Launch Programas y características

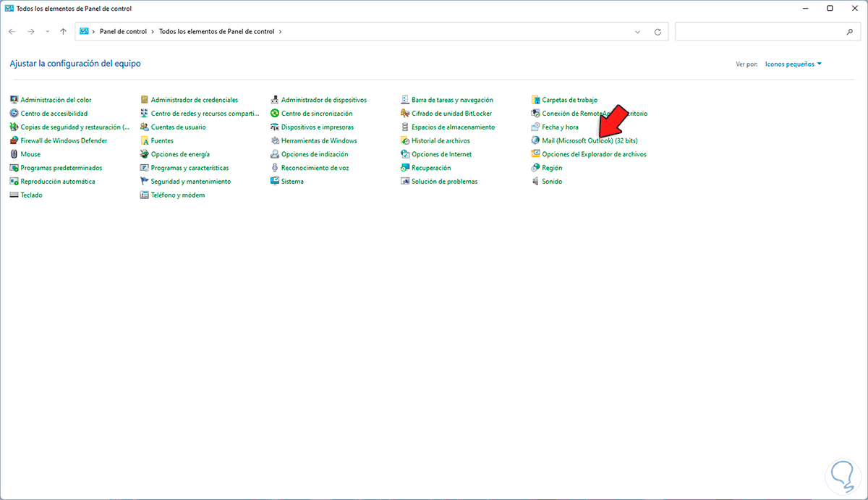(188, 167)
